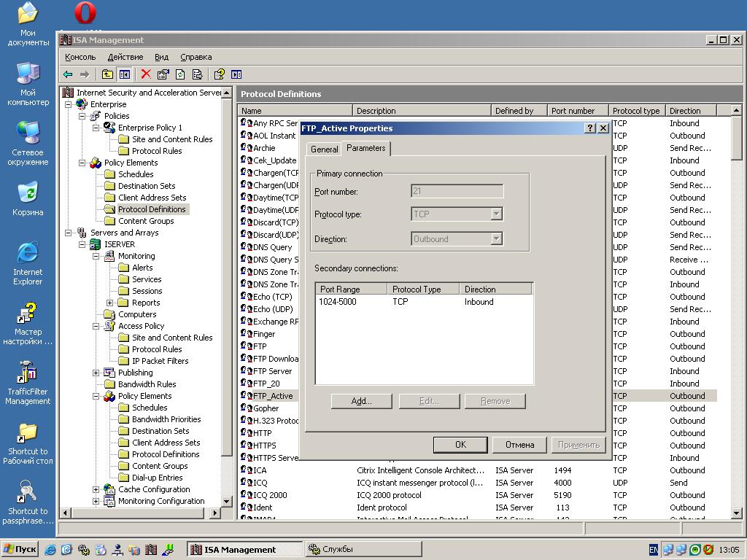Sort list by Port number column header
Image resolution: width=747 pixels, height=560 pixels.
click(578, 111)
